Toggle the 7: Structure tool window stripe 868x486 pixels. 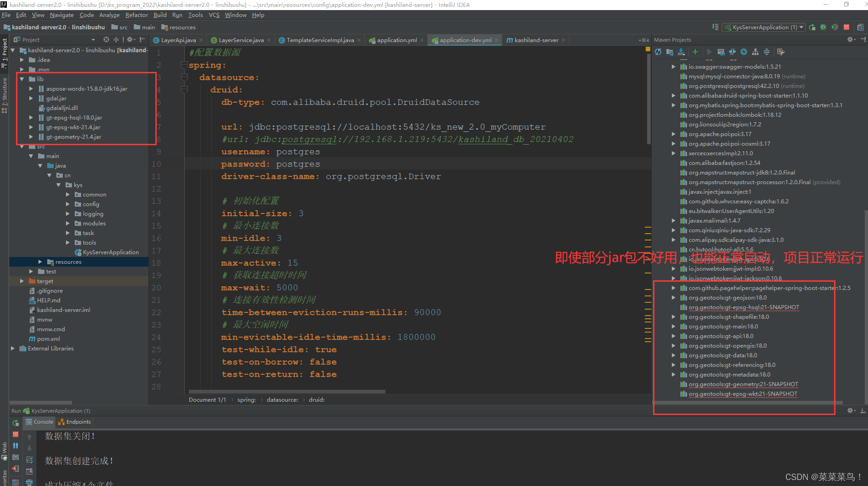(x=5, y=95)
